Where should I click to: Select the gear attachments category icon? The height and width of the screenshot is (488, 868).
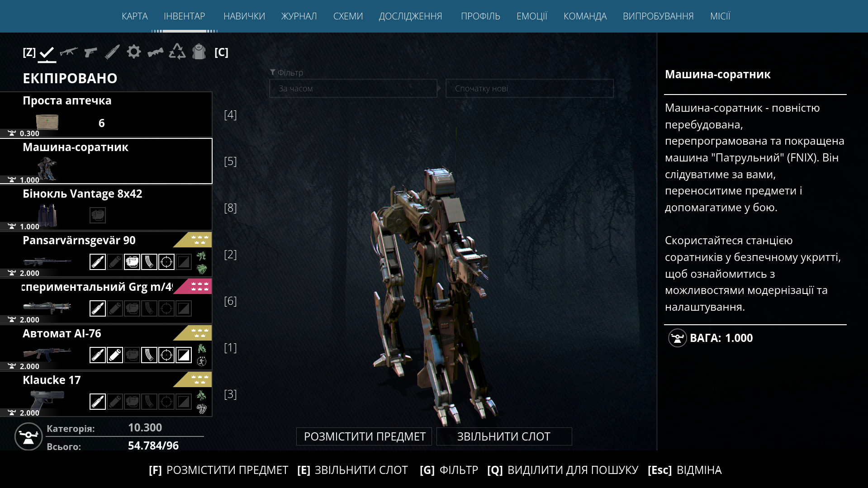click(134, 52)
